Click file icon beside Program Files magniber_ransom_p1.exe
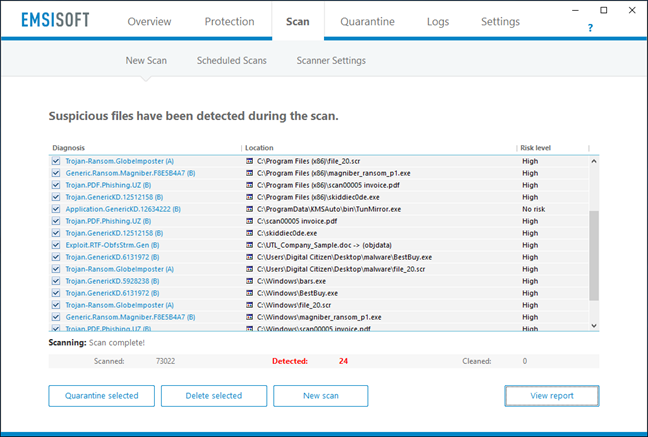The height and width of the screenshot is (437, 648). pyautogui.click(x=250, y=173)
